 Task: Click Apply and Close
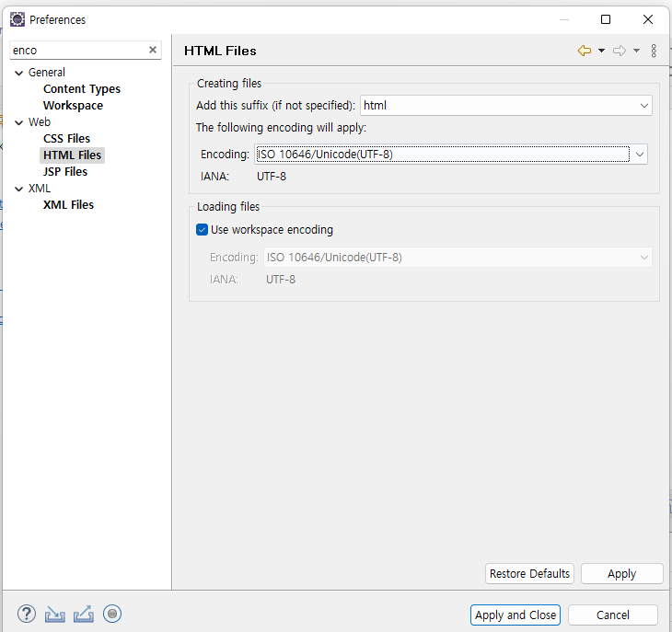coord(516,615)
